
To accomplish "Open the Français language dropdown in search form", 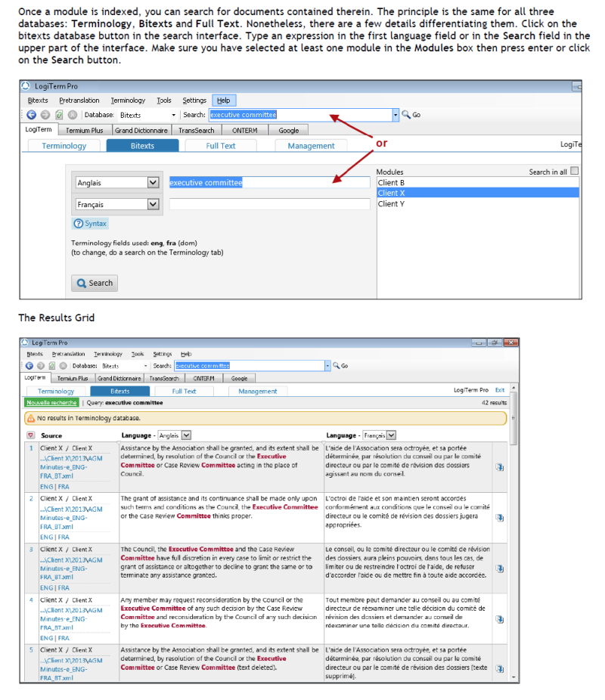I will (154, 204).
